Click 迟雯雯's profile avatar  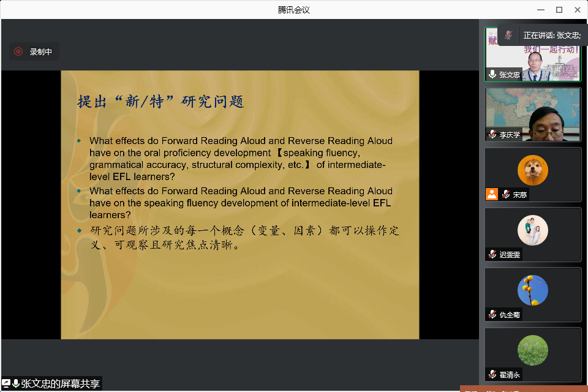[532, 230]
